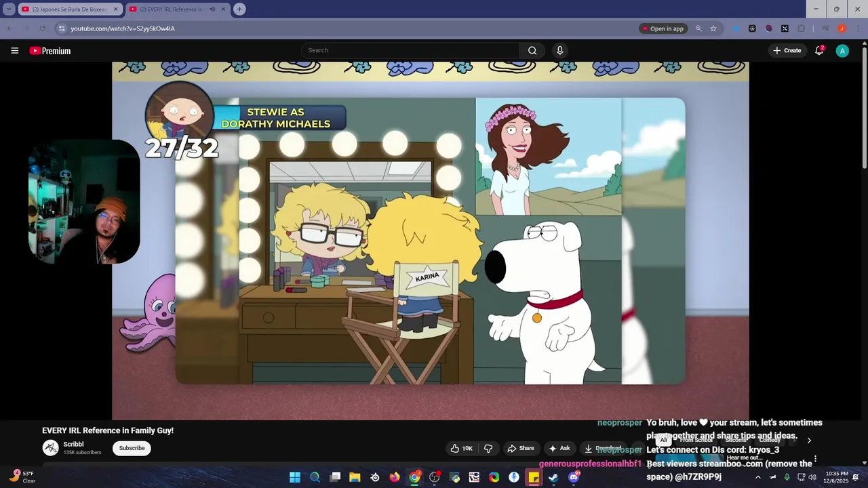Open Task View on the taskbar
This screenshot has width=868, height=488.
pos(335,477)
